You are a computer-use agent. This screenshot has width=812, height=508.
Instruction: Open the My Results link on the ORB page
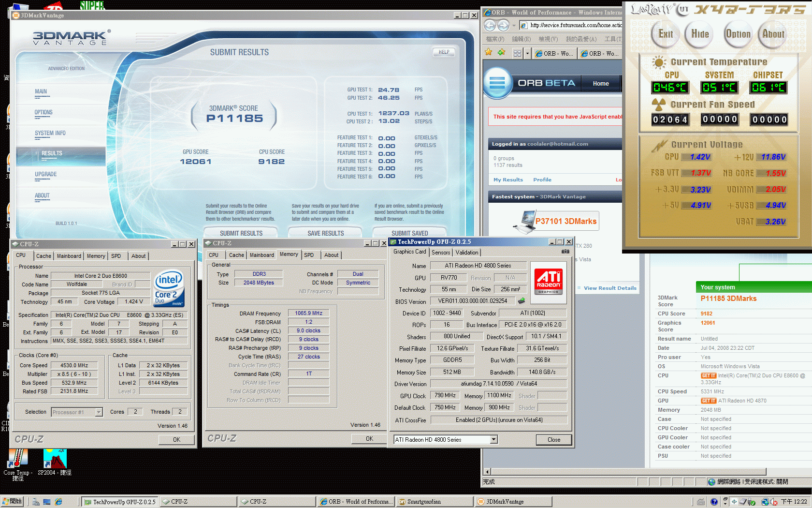508,179
